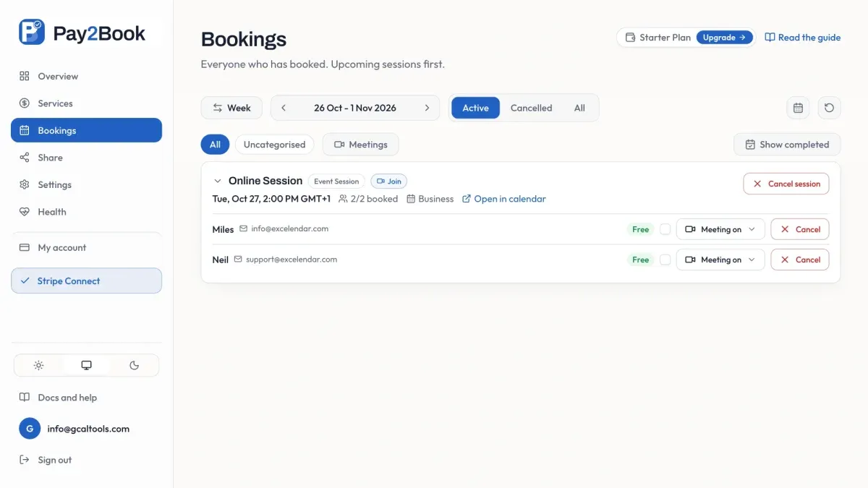Image resolution: width=868 pixels, height=488 pixels.
Task: Select the All status tab
Action: 579,108
